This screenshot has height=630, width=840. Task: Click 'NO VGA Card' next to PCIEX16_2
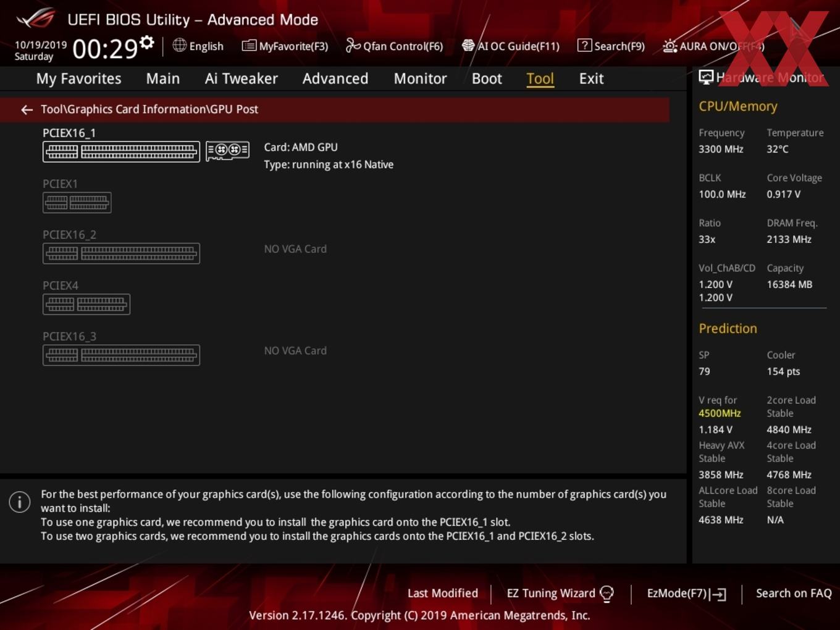[295, 249]
